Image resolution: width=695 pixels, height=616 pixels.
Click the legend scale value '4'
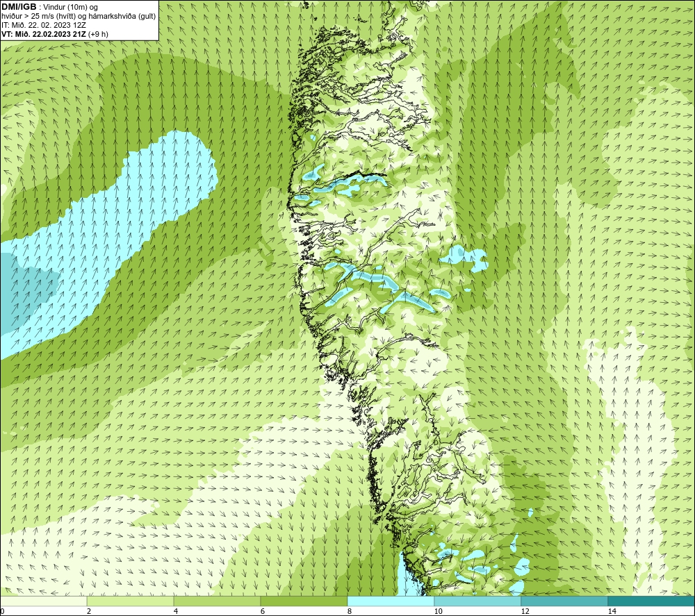point(176,612)
